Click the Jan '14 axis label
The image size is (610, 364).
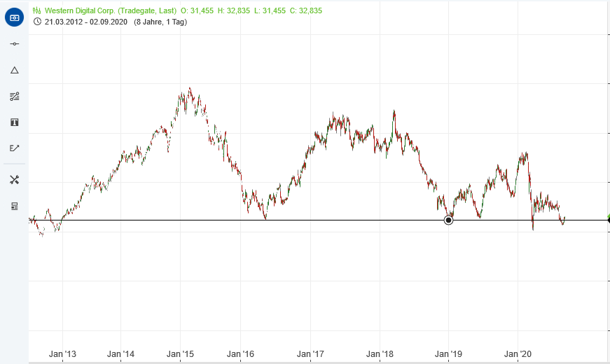click(120, 354)
